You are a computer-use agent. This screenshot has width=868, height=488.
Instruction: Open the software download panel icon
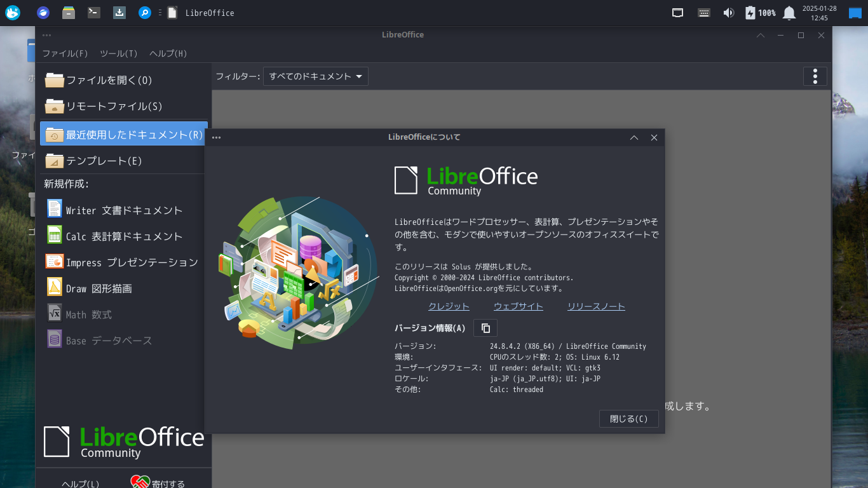[x=119, y=13]
